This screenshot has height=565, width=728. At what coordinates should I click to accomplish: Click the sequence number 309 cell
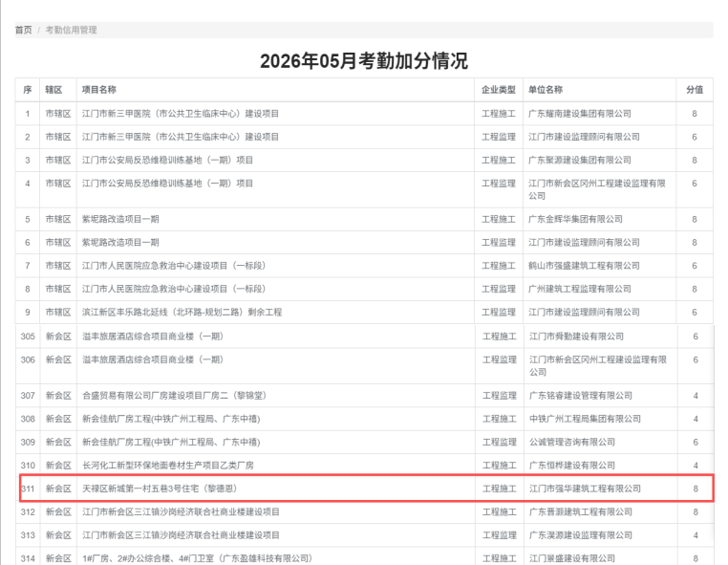(x=28, y=443)
